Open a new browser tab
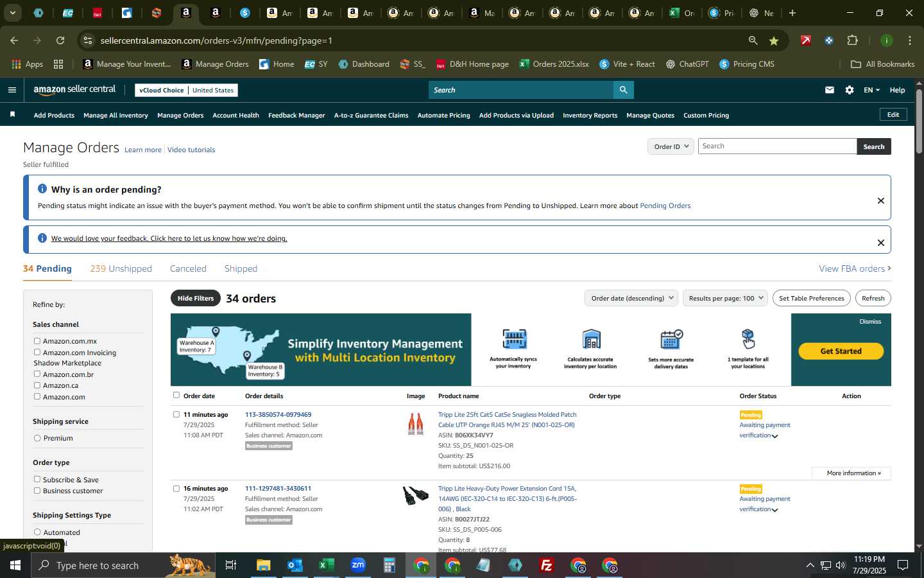924x578 pixels. [792, 13]
